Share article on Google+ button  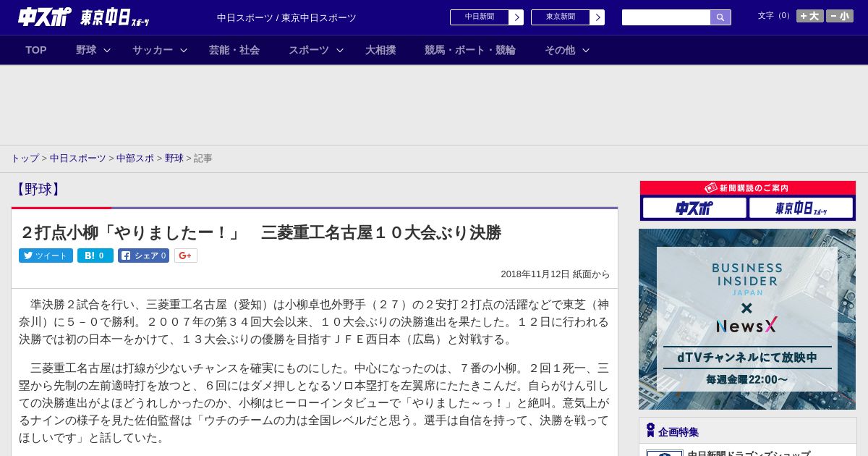186,256
